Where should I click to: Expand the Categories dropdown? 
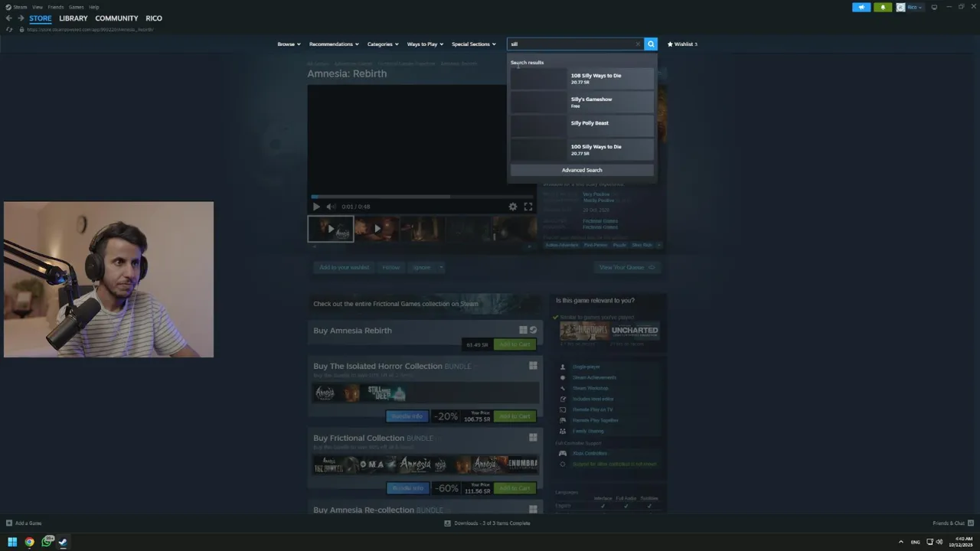(383, 44)
